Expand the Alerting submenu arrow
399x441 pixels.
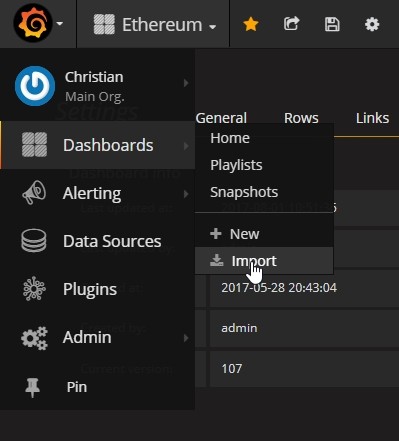tap(186, 194)
